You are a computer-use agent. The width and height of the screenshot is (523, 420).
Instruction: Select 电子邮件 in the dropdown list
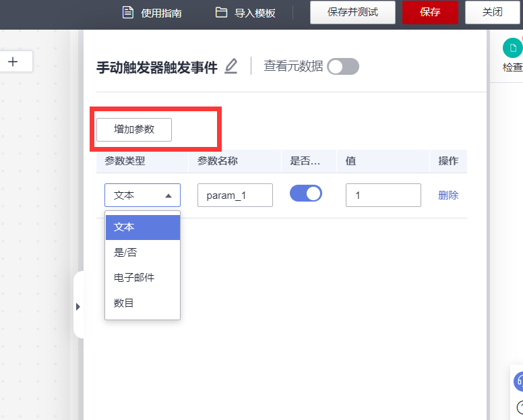(x=143, y=278)
